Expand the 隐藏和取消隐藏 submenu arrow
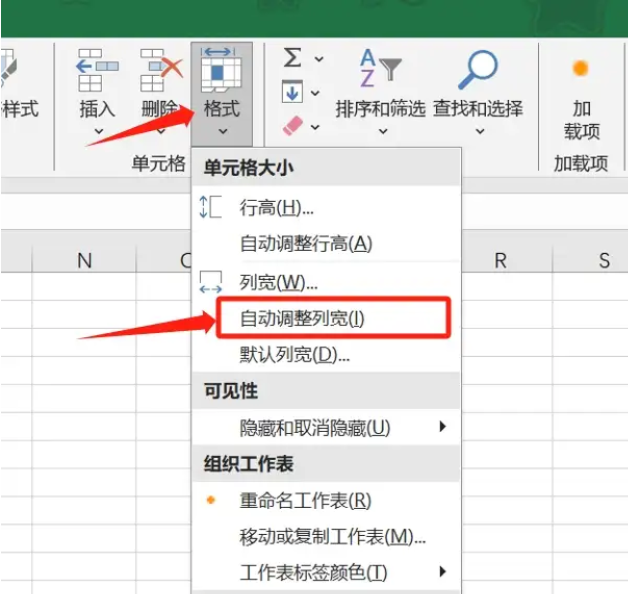 tap(443, 427)
